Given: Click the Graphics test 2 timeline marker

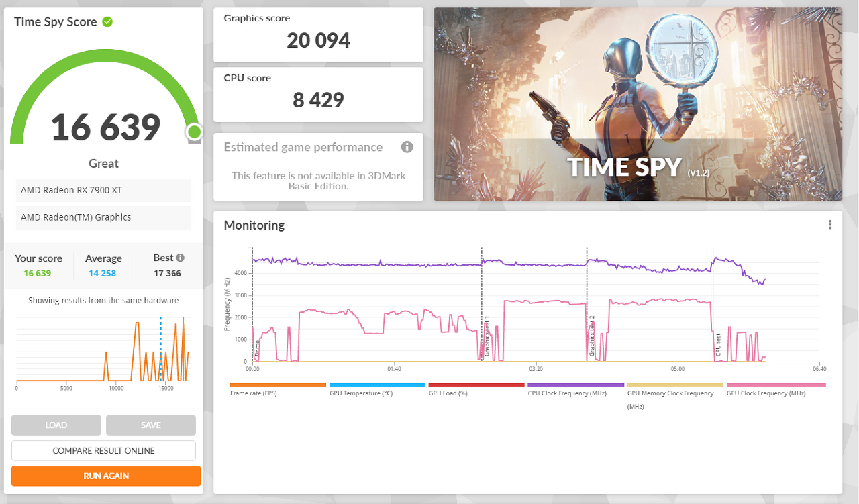Looking at the screenshot, I should (x=592, y=336).
